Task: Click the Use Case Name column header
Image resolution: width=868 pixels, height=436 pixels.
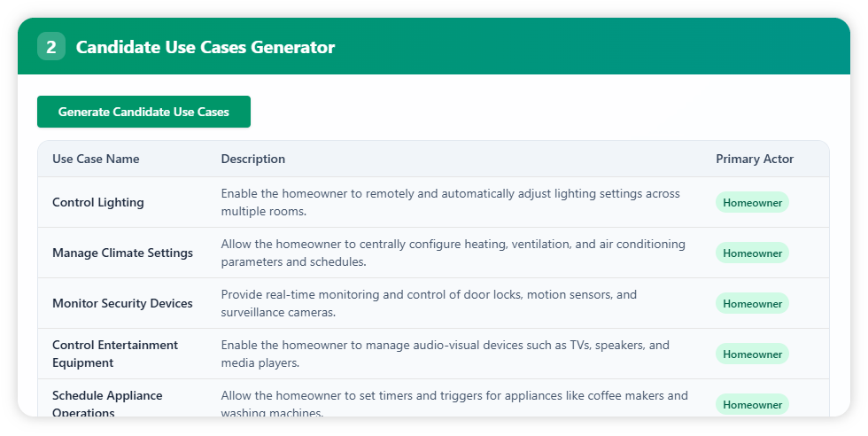Action: click(96, 160)
